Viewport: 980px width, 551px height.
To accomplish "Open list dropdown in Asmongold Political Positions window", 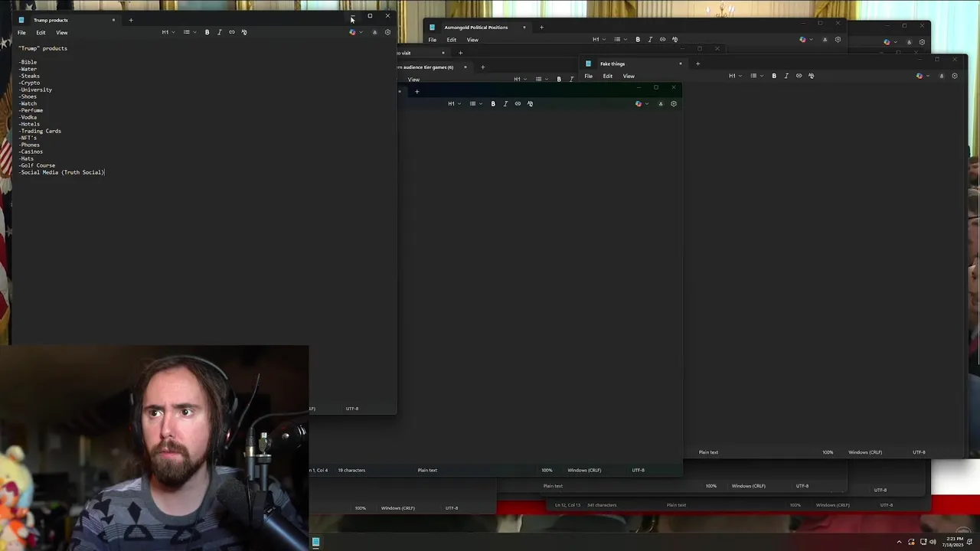I will tap(619, 40).
